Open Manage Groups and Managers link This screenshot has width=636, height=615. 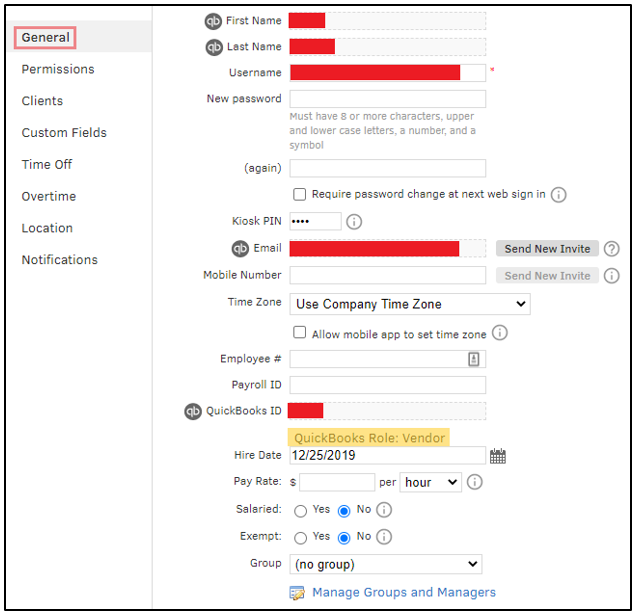[x=404, y=593]
